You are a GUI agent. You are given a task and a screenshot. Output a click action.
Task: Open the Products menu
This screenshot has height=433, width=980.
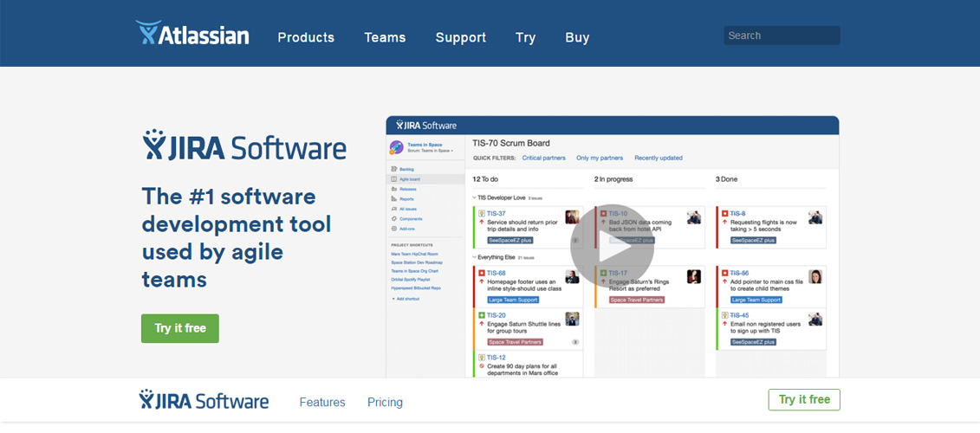306,37
